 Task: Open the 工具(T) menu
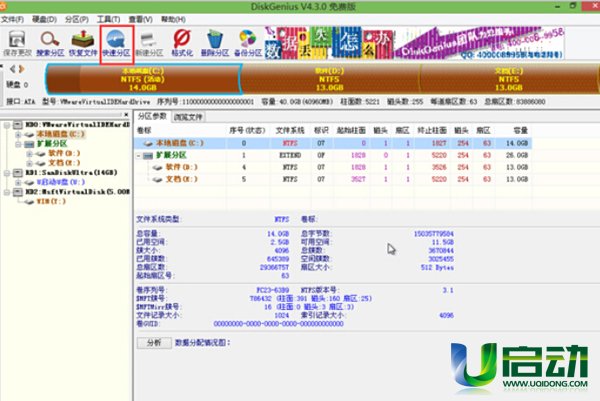pyautogui.click(x=109, y=19)
